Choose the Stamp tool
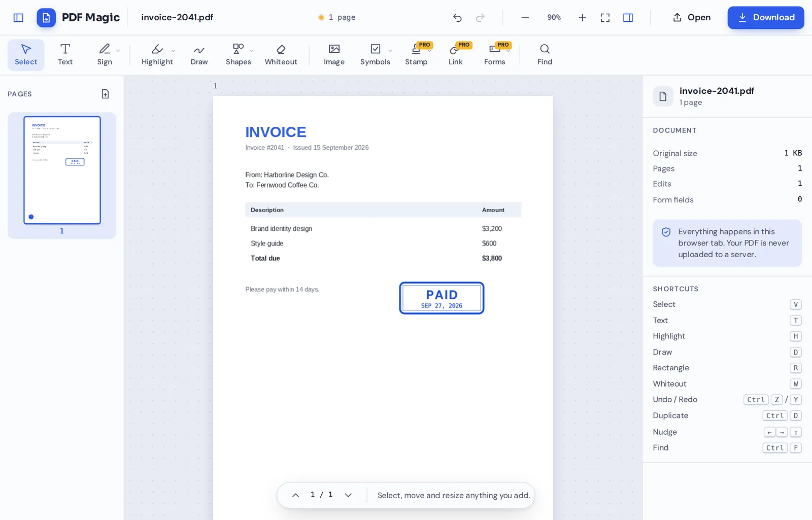The width and height of the screenshot is (812, 520). coord(416,55)
